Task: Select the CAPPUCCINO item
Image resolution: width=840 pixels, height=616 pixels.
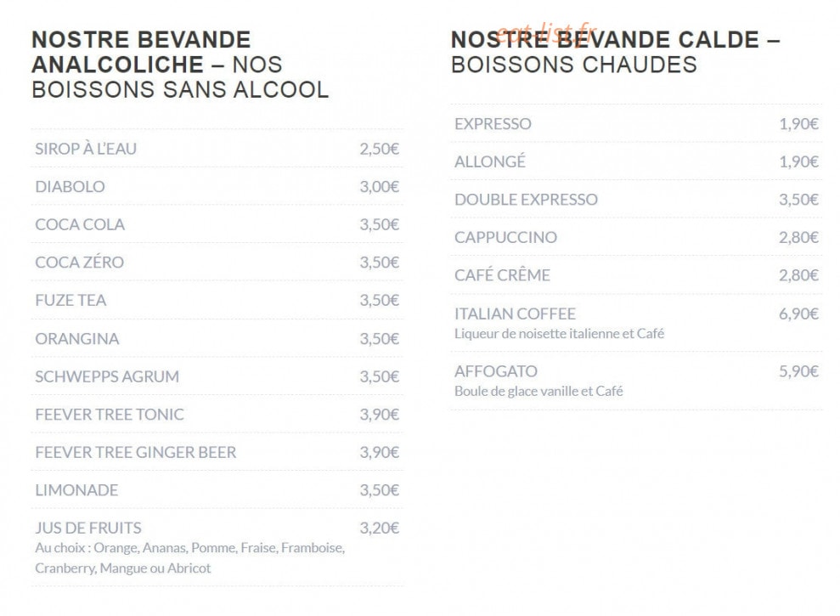Action: 636,237
